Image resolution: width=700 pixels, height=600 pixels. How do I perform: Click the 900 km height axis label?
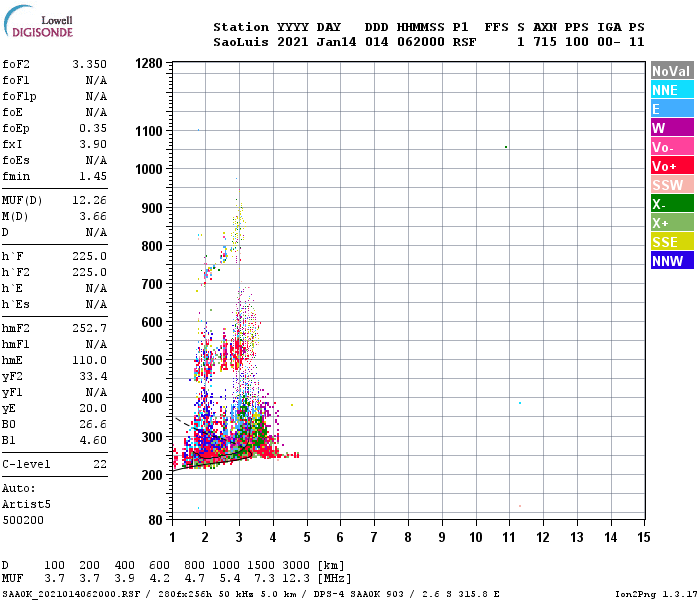(x=152, y=208)
